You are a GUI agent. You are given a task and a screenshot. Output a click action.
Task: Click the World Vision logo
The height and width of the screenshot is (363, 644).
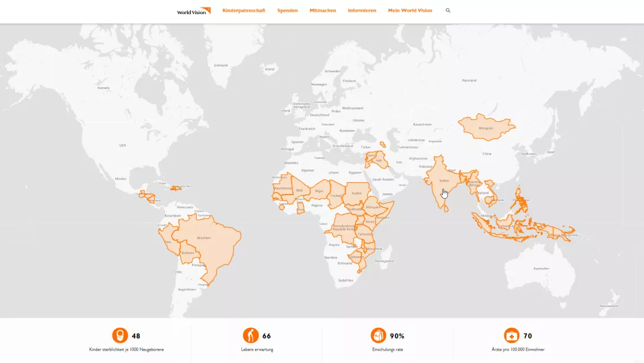tap(193, 11)
